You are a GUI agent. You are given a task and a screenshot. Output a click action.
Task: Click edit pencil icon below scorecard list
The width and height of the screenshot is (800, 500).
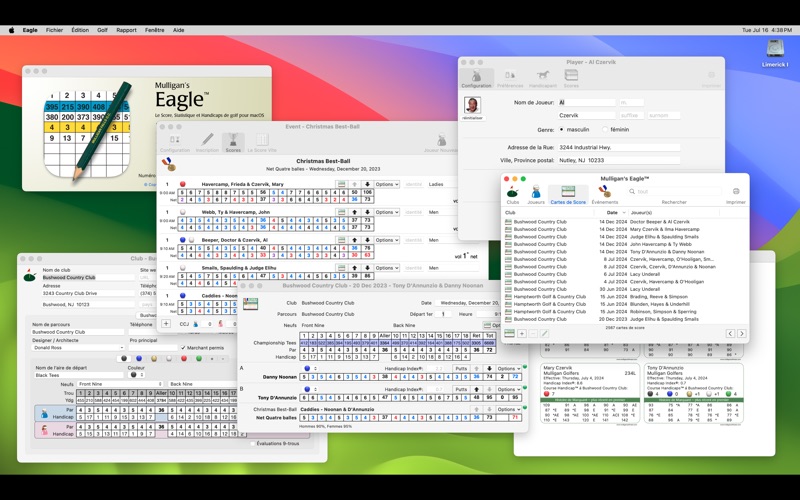tap(544, 333)
